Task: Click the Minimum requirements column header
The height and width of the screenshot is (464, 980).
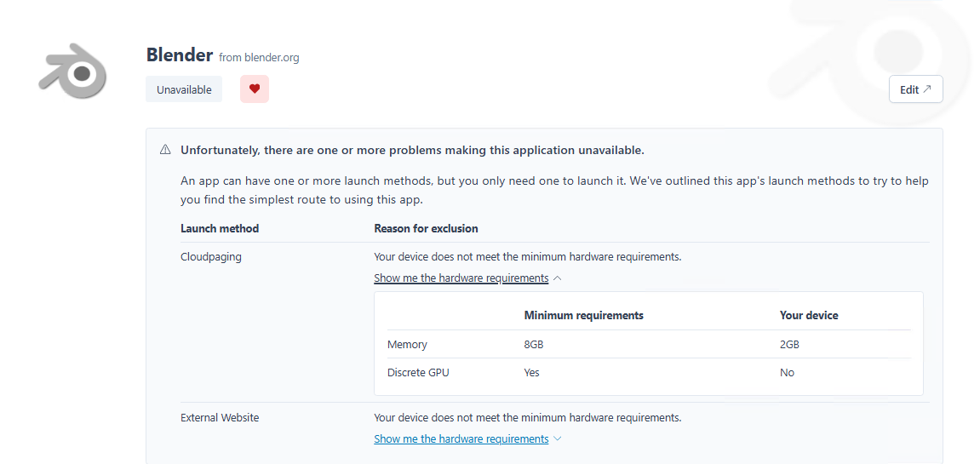Action: 583,316
